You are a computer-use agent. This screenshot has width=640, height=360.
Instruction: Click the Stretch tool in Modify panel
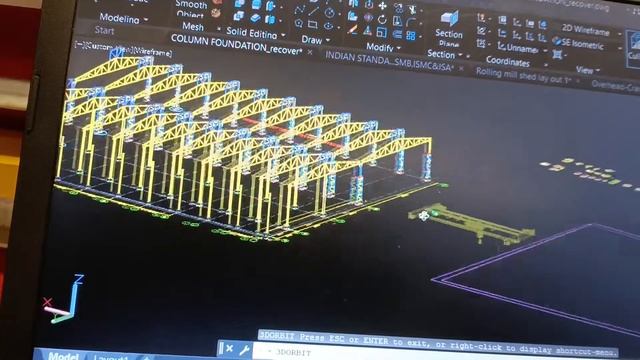pyautogui.click(x=397, y=20)
